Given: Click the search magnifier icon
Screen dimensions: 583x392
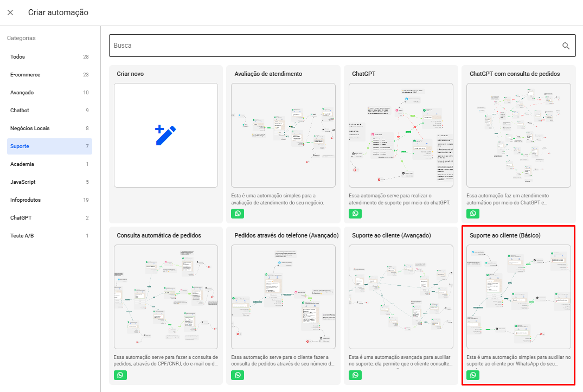Looking at the screenshot, I should pos(566,46).
